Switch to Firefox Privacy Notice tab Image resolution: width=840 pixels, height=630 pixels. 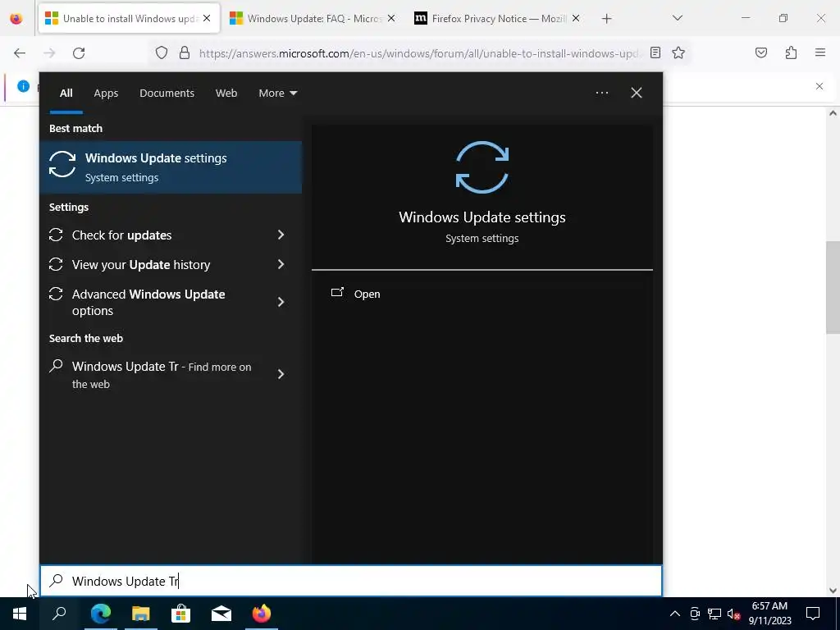pyautogui.click(x=498, y=19)
